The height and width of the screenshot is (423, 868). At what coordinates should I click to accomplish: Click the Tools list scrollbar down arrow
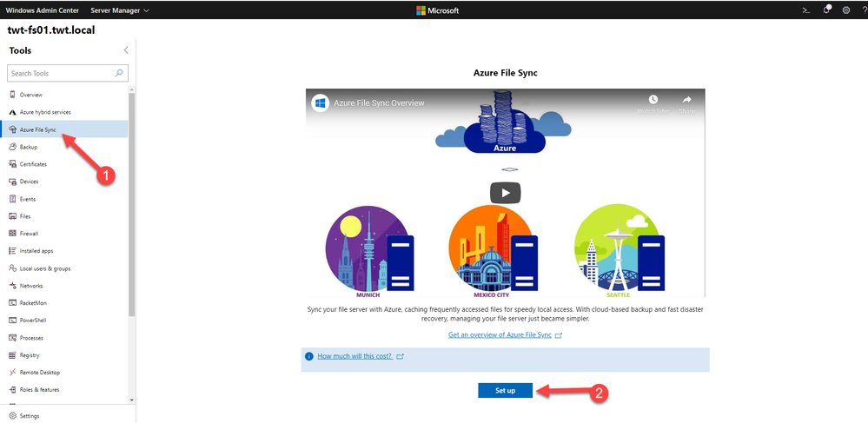pos(131,400)
